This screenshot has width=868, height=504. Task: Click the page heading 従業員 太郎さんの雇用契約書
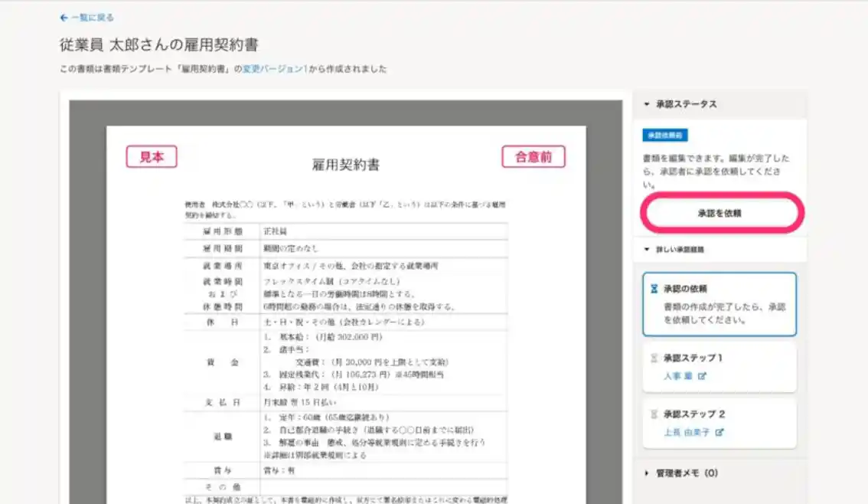158,45
